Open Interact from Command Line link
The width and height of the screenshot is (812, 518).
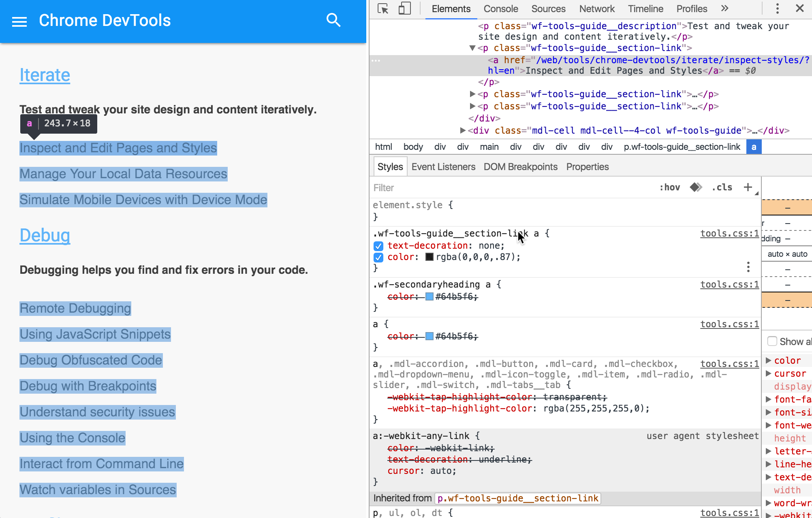(x=102, y=464)
